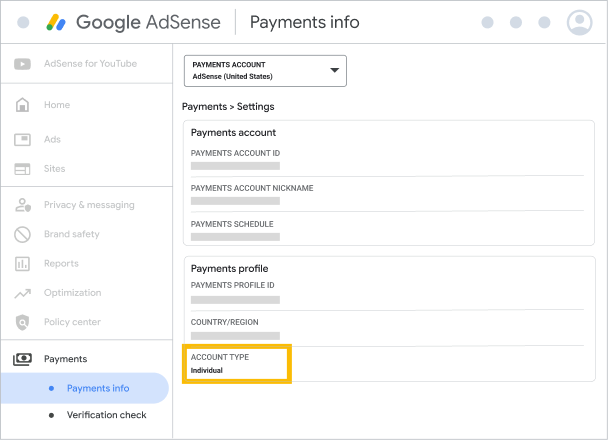This screenshot has height=440, width=608.
Task: Open the Policy center section
Action: point(72,322)
